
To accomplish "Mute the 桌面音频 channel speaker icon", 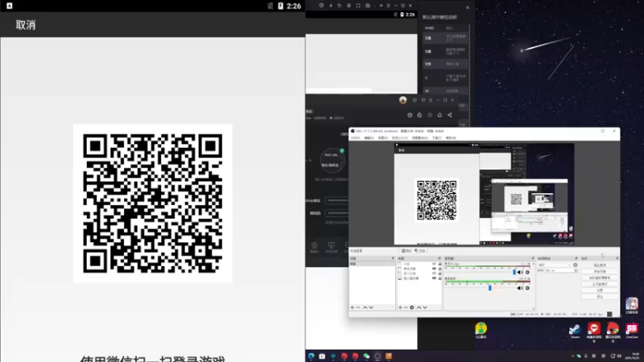I will coord(520,288).
